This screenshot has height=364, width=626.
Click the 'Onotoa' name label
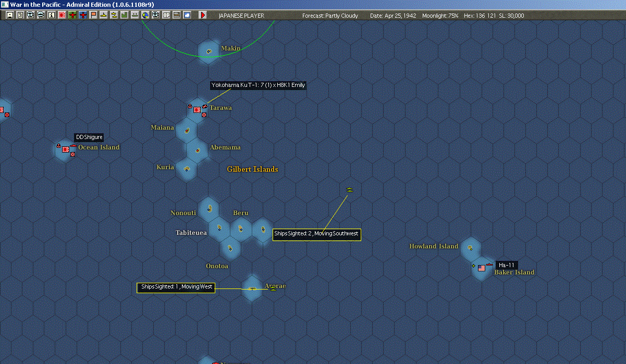tap(217, 266)
